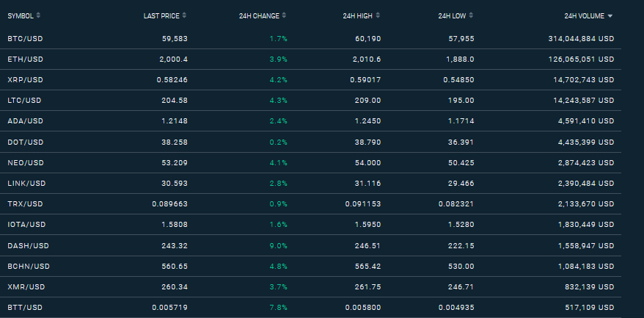This screenshot has height=318, width=644.
Task: Toggle 24H Change column sort arrows
Action: pos(284,15)
